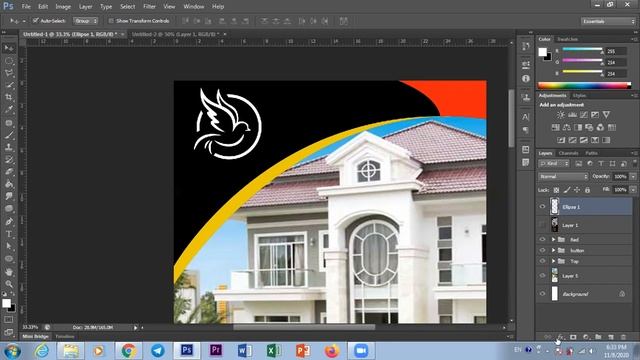This screenshot has width=640, height=360.
Task: Open the Image menu
Action: pyautogui.click(x=63, y=7)
